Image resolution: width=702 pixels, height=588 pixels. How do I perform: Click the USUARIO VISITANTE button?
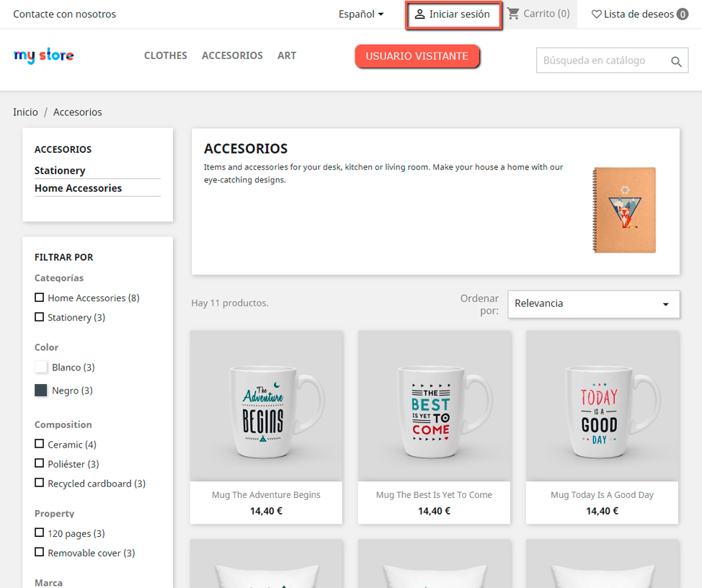click(417, 56)
